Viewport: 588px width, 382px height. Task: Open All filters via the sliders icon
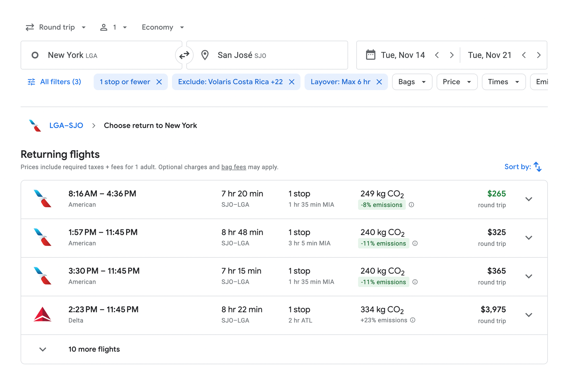(32, 82)
